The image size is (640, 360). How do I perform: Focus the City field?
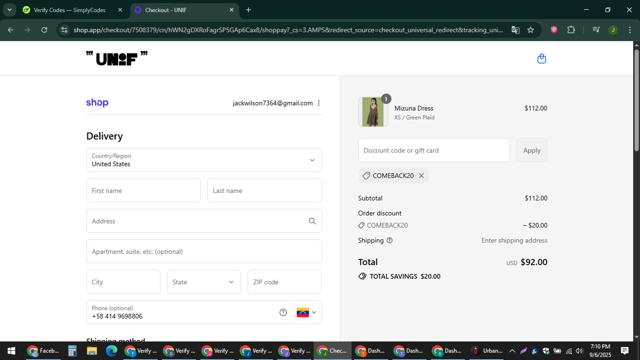pyautogui.click(x=123, y=282)
